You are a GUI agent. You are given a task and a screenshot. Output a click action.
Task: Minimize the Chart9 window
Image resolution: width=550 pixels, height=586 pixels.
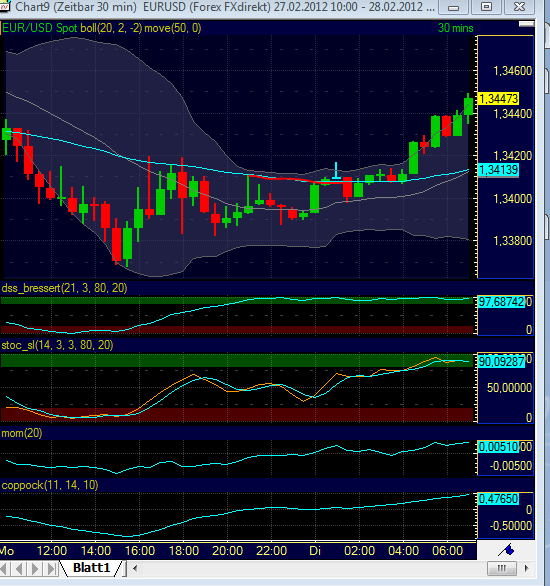click(x=454, y=7)
